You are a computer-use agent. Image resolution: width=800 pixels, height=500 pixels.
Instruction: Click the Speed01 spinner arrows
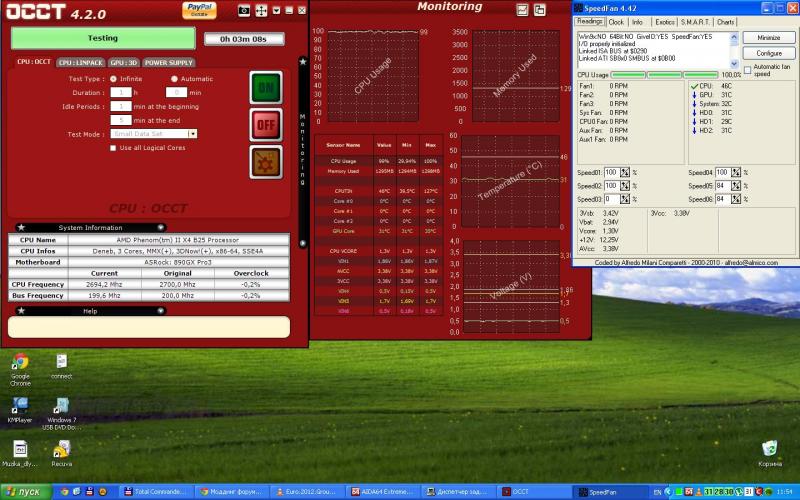coord(625,172)
